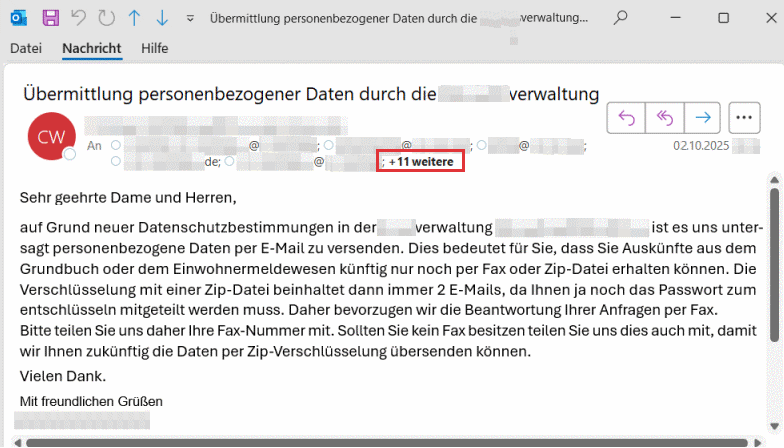The image size is (784, 448).
Task: Forward the message
Action: coord(702,118)
